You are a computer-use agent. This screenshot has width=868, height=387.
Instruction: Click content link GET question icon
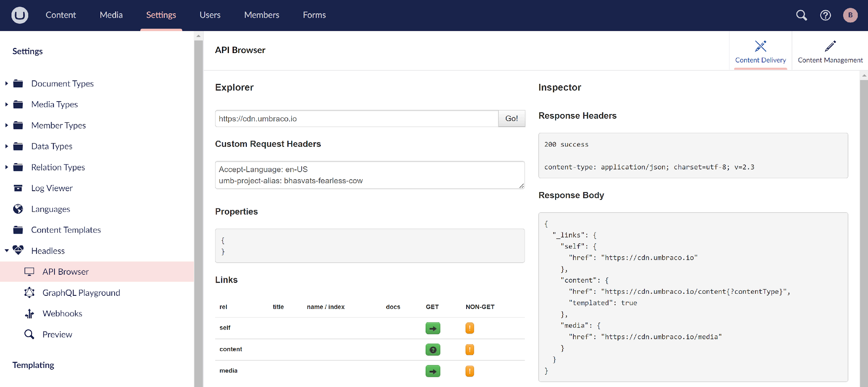[433, 350]
